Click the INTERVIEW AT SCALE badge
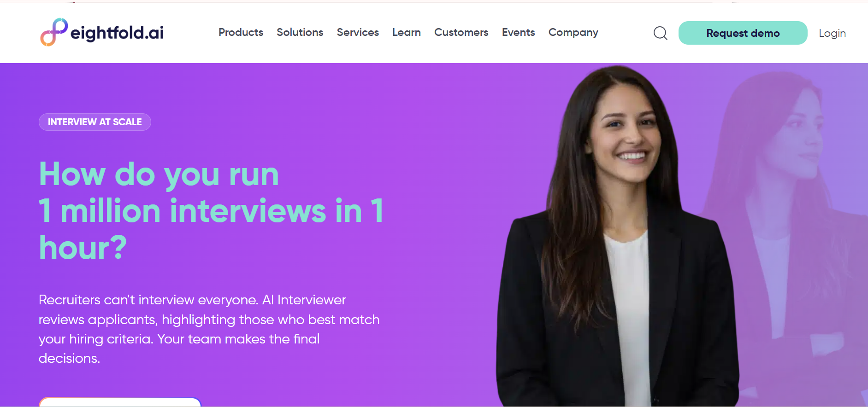Viewport: 868px width, 407px height. [95, 122]
